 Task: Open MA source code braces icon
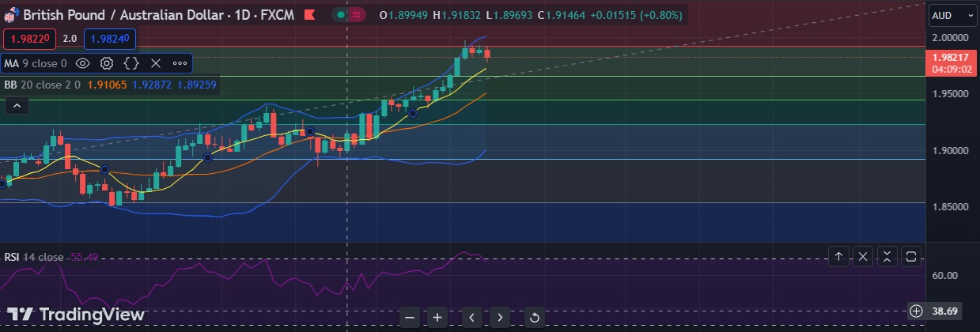tap(131, 62)
